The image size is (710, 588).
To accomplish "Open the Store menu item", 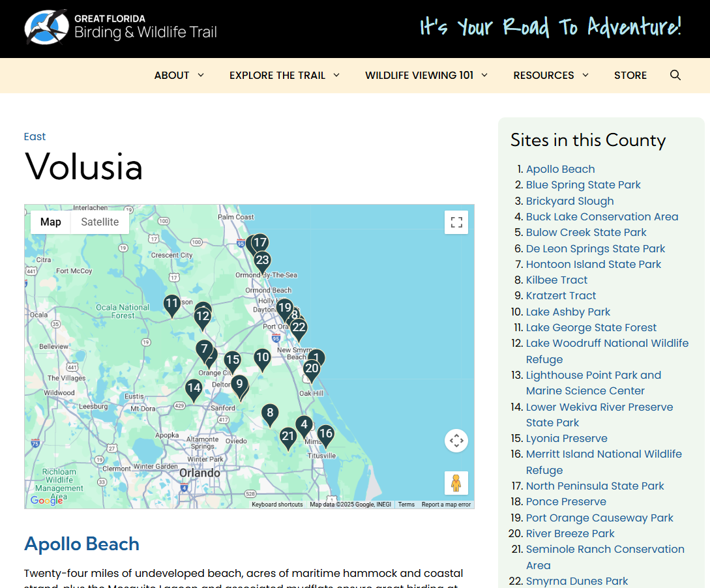I will (x=630, y=75).
